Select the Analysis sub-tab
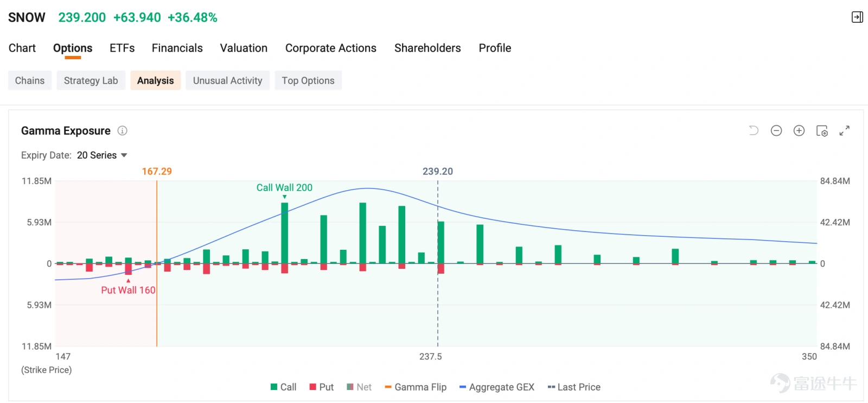868x403 pixels. click(x=156, y=80)
